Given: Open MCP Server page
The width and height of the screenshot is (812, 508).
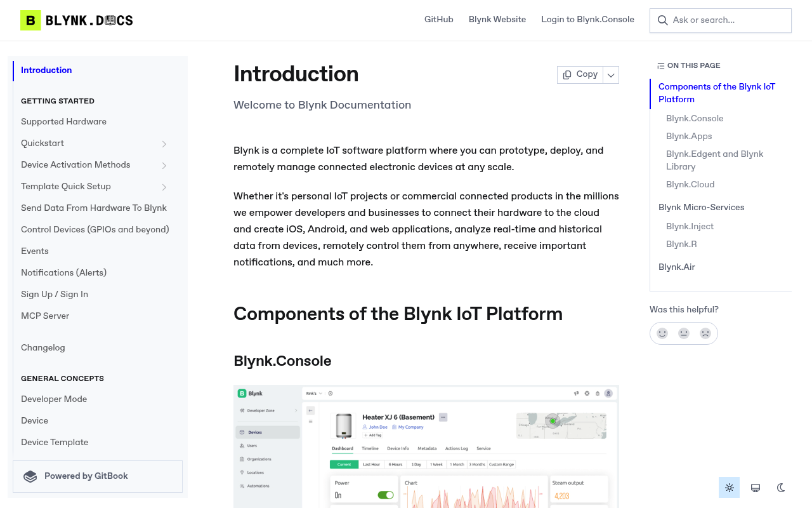Looking at the screenshot, I should 96,316.
